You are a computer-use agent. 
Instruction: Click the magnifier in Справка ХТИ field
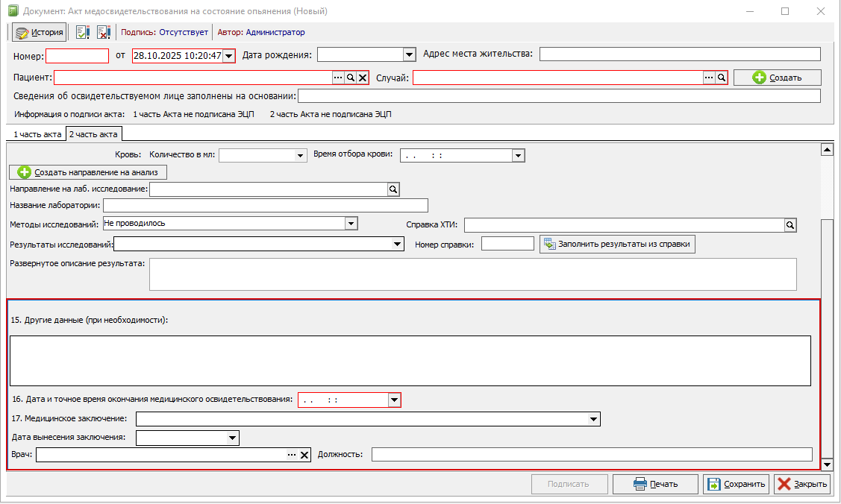click(x=790, y=225)
